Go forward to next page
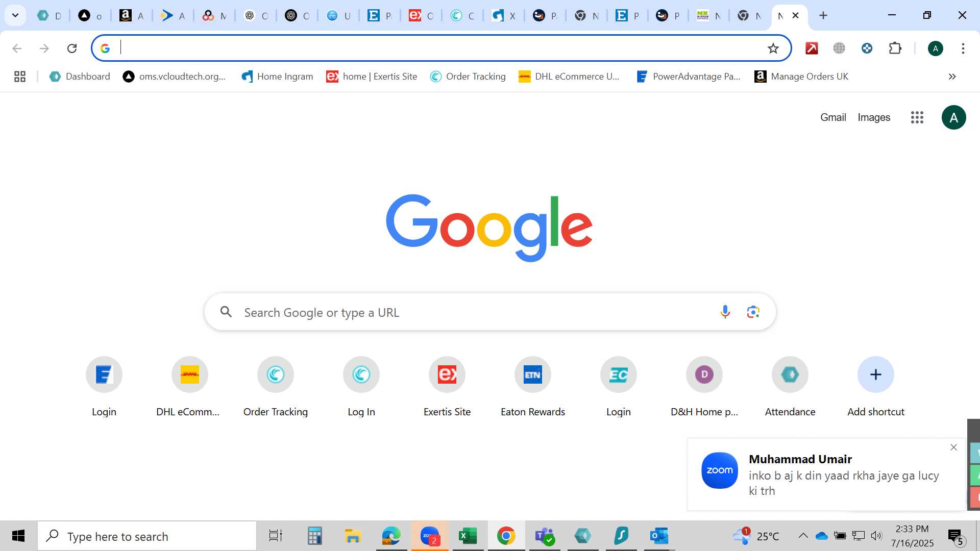 44,48
